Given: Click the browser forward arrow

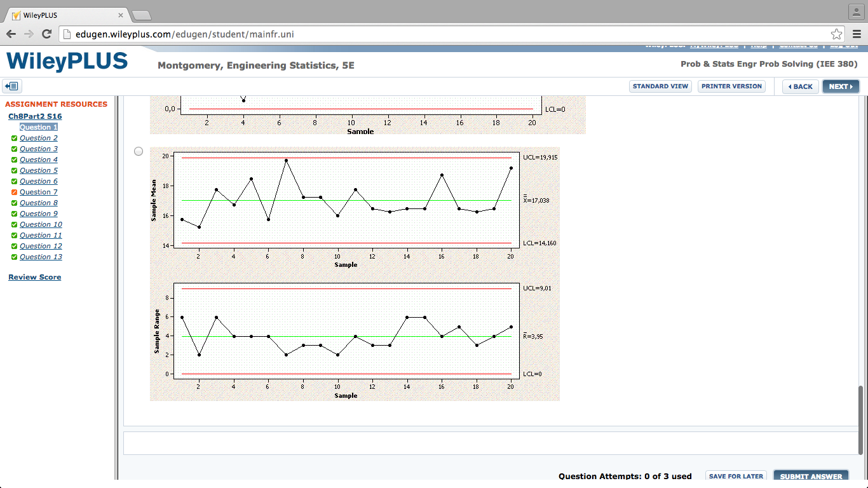Looking at the screenshot, I should (x=29, y=34).
